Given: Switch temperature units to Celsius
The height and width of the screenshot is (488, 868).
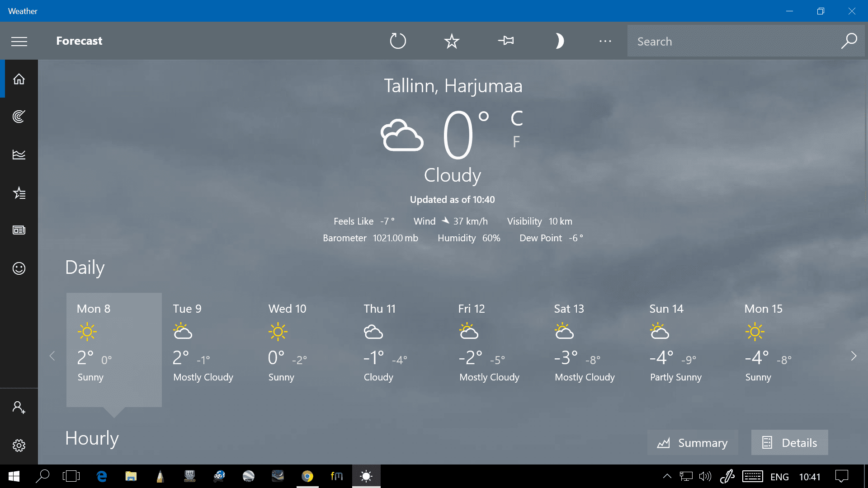Looking at the screenshot, I should click(517, 119).
